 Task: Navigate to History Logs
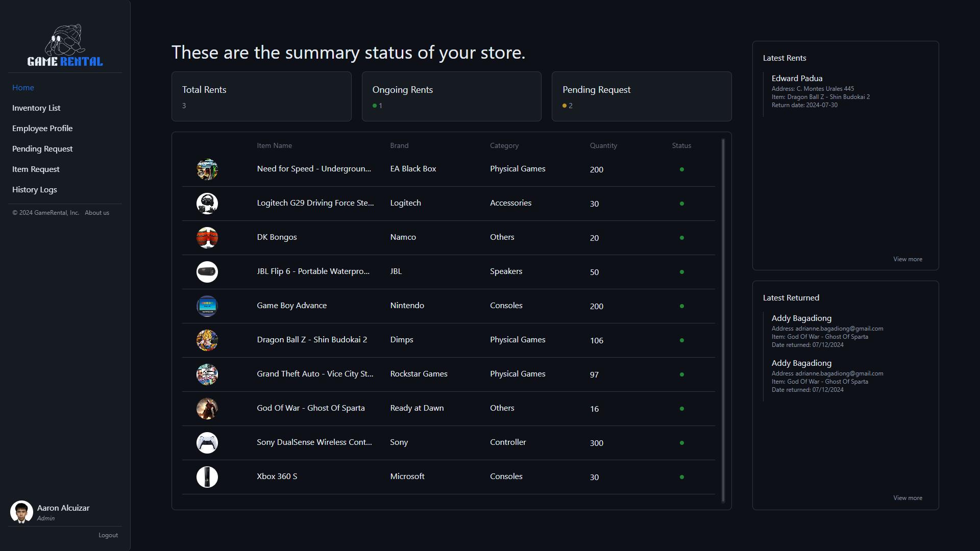[x=34, y=189]
